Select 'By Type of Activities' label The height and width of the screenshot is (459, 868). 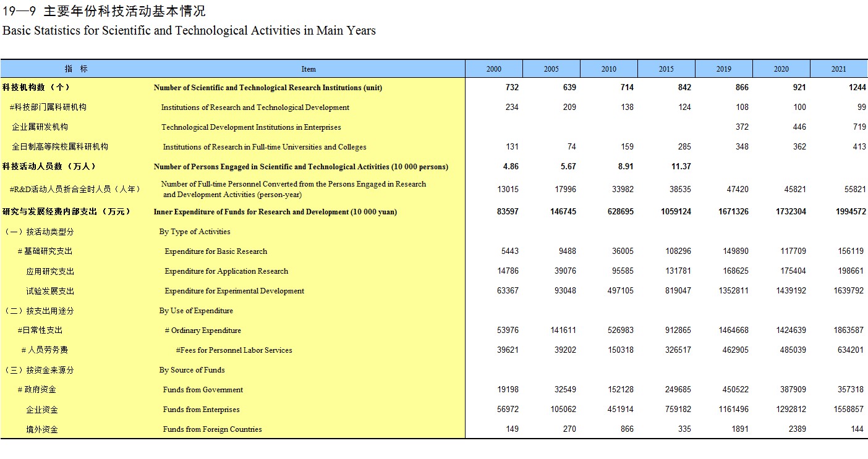point(195,232)
